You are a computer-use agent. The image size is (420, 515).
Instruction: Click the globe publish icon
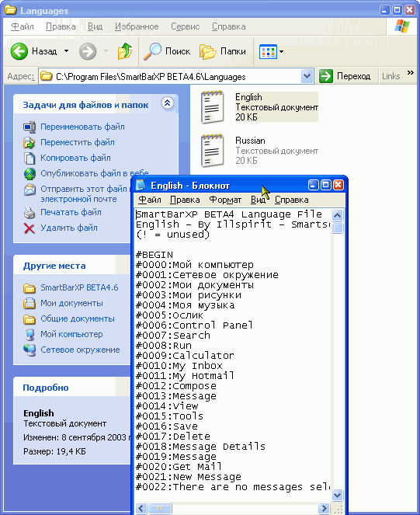[30, 174]
